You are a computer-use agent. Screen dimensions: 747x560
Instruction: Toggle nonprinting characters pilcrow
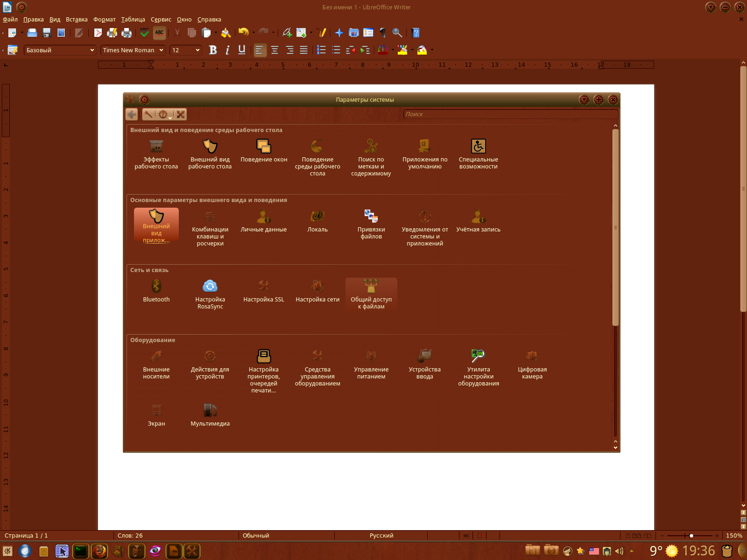point(383,33)
